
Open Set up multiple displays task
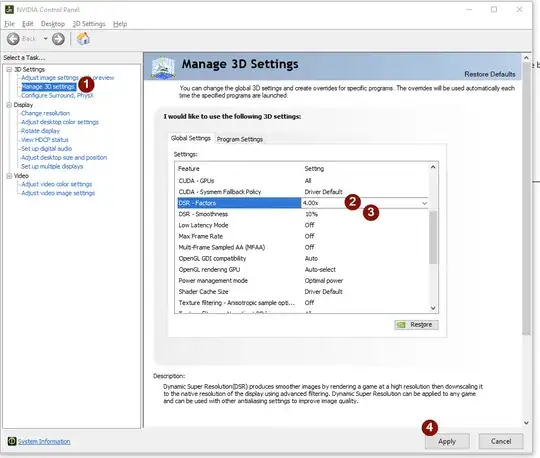52,166
